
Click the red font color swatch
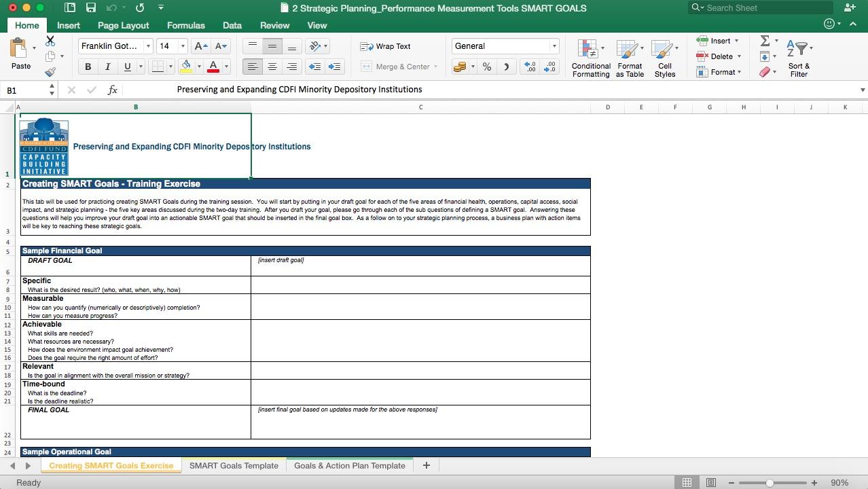pos(213,67)
